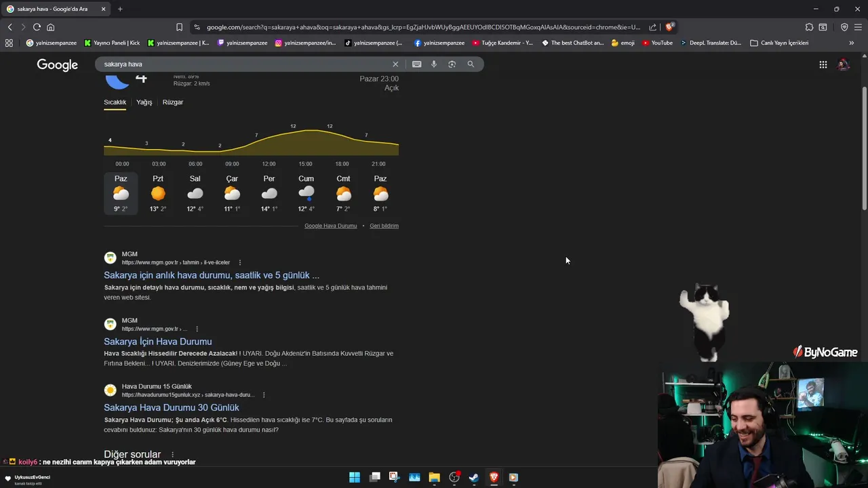The width and height of the screenshot is (868, 488).
Task: Click the page vertical scrollbar
Action: (x=864, y=149)
